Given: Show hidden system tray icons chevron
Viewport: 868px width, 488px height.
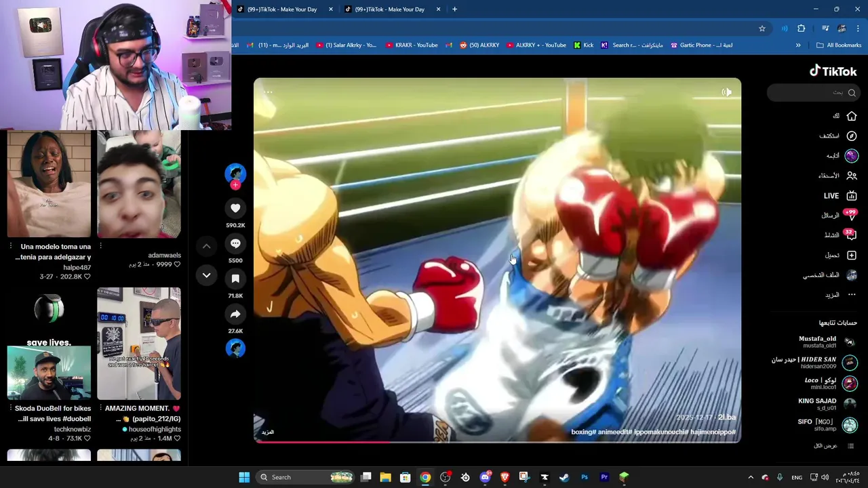Looking at the screenshot, I should (751, 477).
